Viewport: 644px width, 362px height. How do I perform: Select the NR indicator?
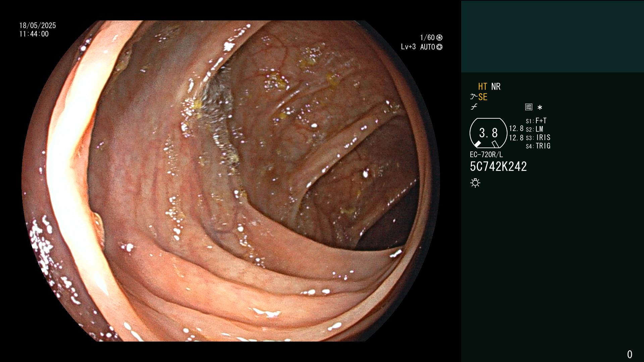coord(496,86)
